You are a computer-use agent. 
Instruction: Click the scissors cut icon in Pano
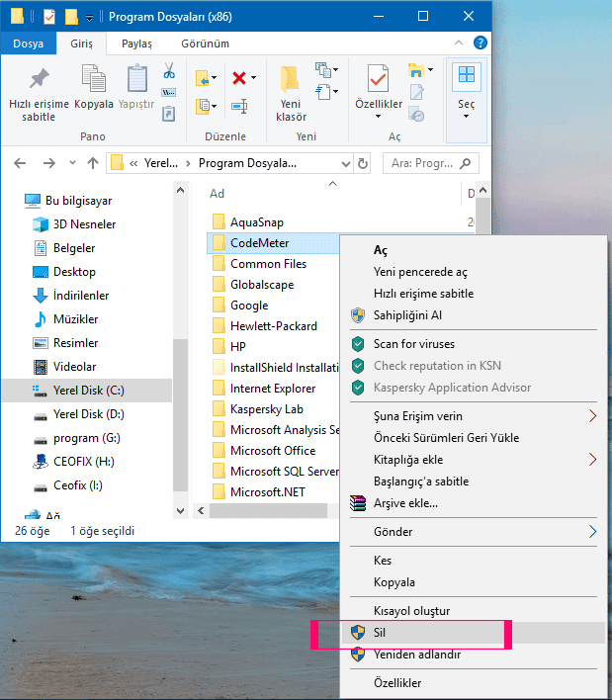(x=169, y=70)
